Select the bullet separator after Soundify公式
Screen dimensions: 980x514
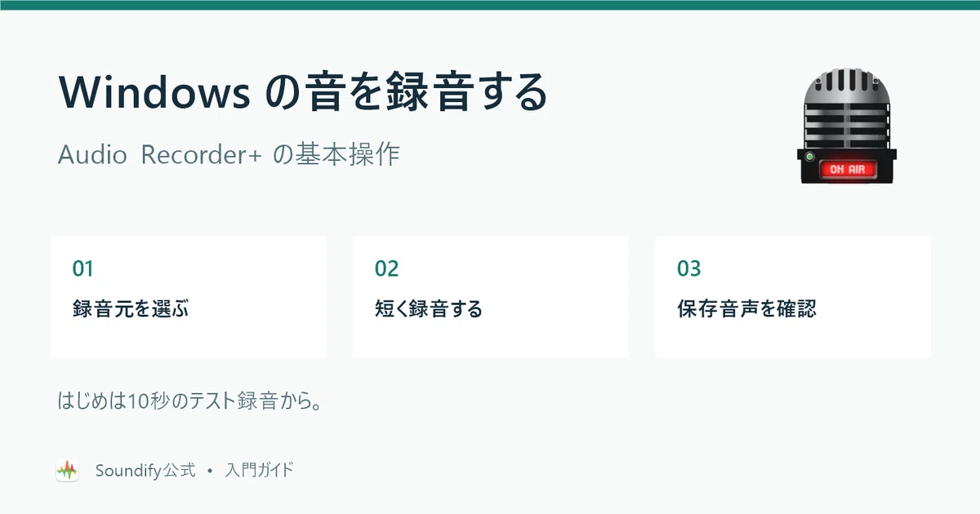210,471
